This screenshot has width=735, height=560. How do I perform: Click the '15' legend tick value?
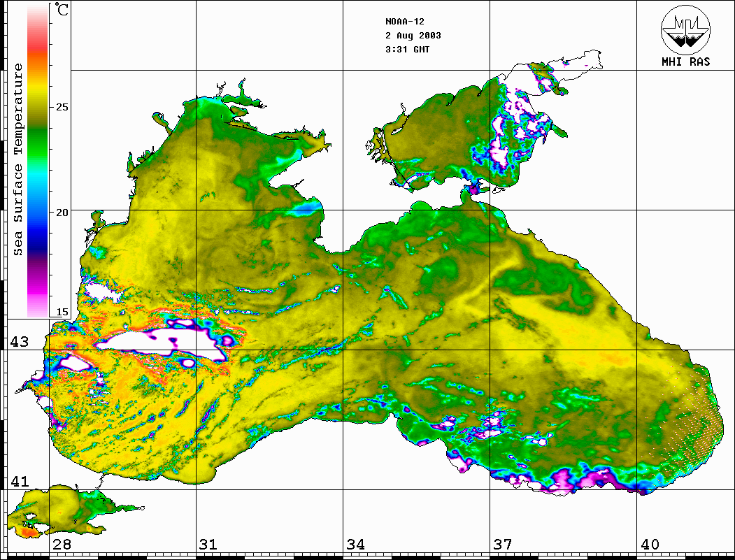[62, 313]
